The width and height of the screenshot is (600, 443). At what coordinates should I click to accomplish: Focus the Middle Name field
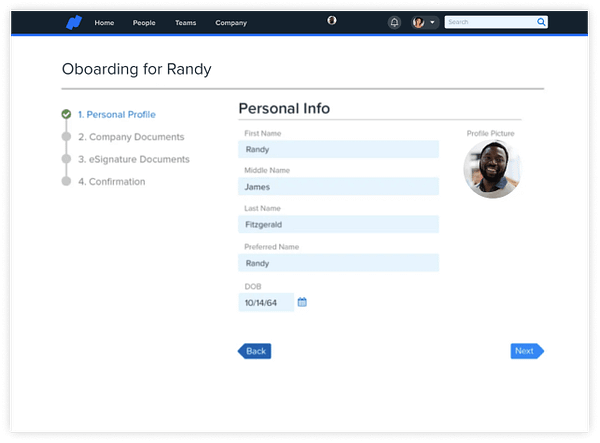pos(338,187)
